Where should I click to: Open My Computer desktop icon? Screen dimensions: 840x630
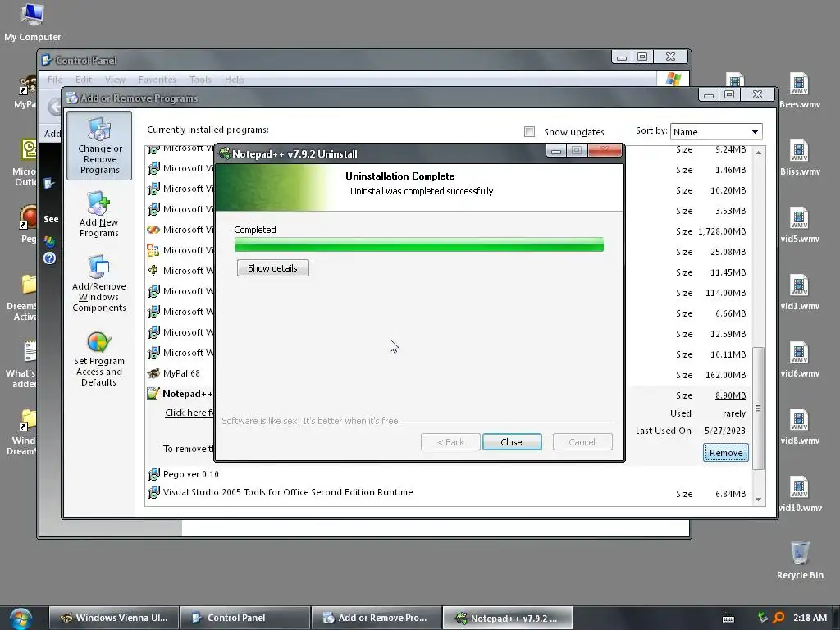pos(32,22)
